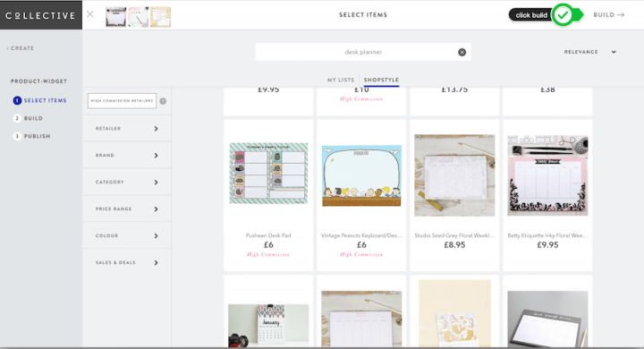Open first selected item thumbnail in header
644x349 pixels.
click(115, 17)
